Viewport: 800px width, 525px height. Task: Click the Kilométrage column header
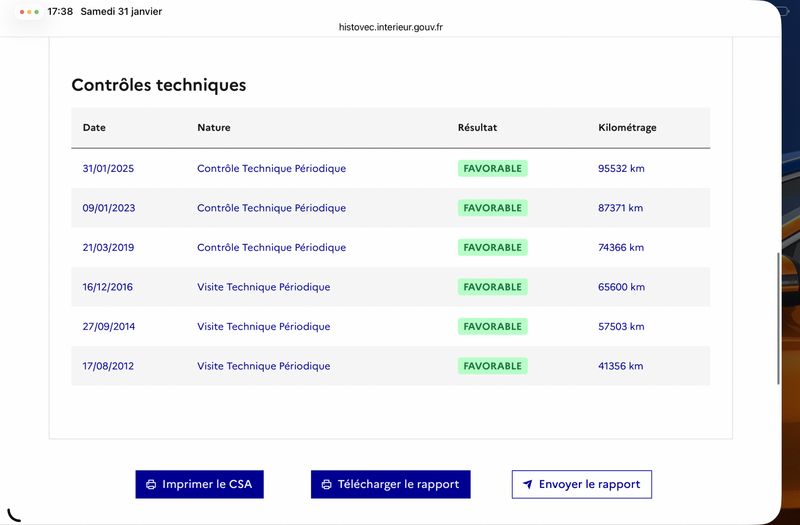(627, 128)
